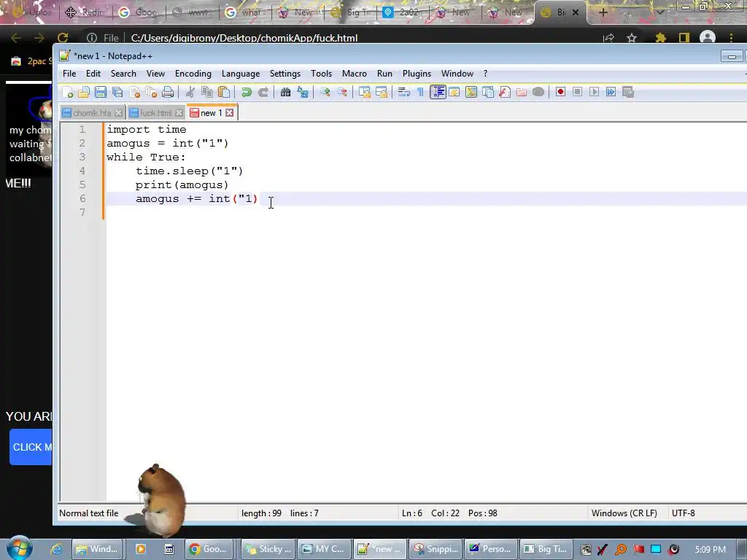Click the macro Playback icon

point(594,92)
